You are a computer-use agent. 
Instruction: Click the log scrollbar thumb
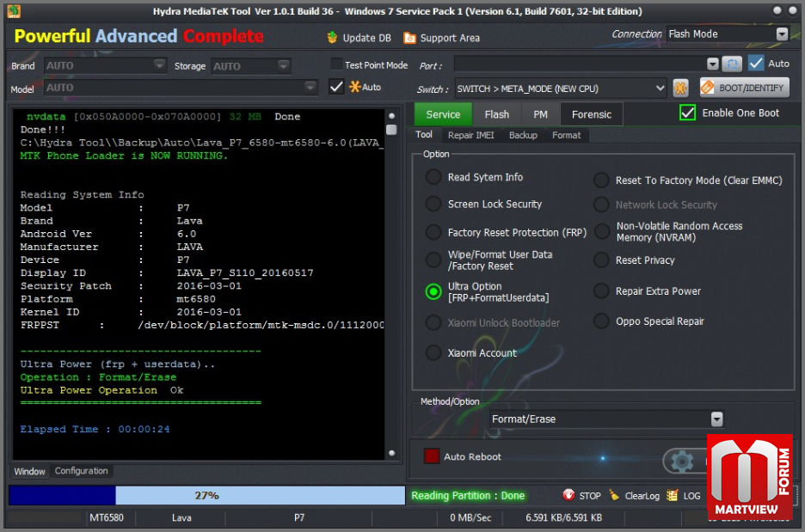[x=391, y=129]
